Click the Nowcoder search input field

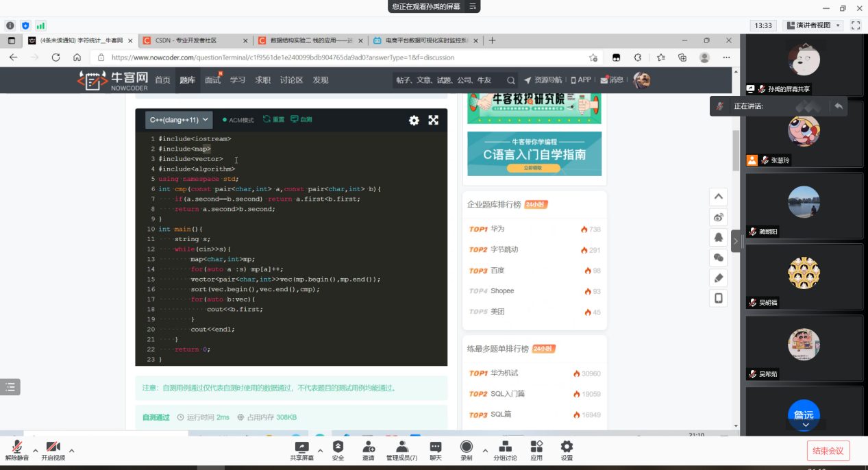449,80
